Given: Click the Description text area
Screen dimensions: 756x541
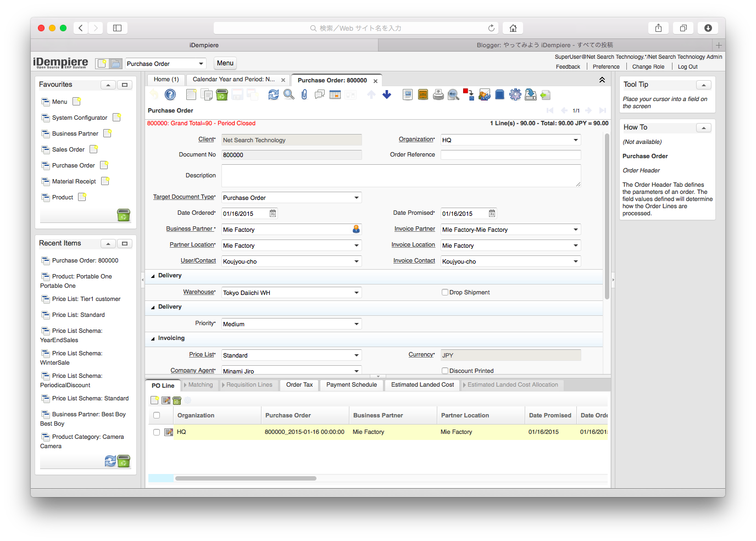Looking at the screenshot, I should pos(401,176).
